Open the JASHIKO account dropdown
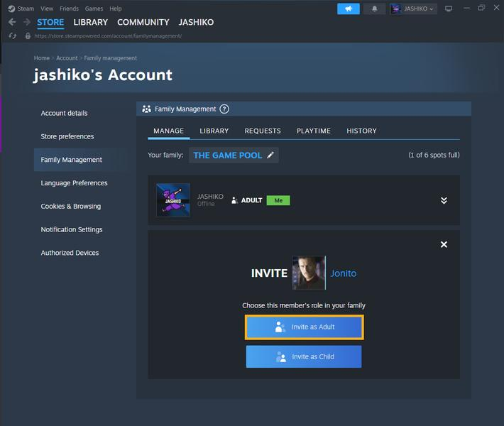Viewport: 504px width, 426px height. click(413, 9)
